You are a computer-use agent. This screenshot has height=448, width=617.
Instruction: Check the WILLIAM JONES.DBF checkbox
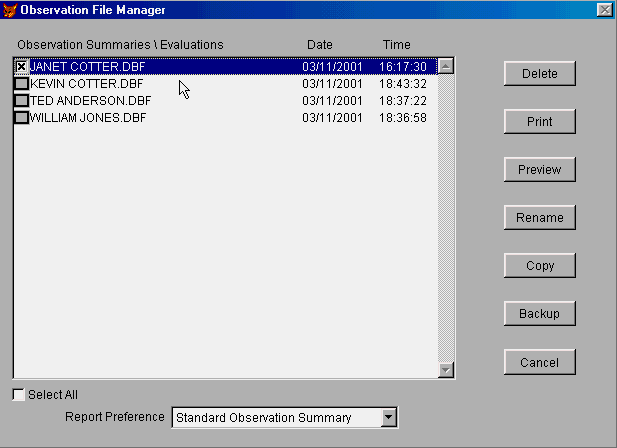22,118
